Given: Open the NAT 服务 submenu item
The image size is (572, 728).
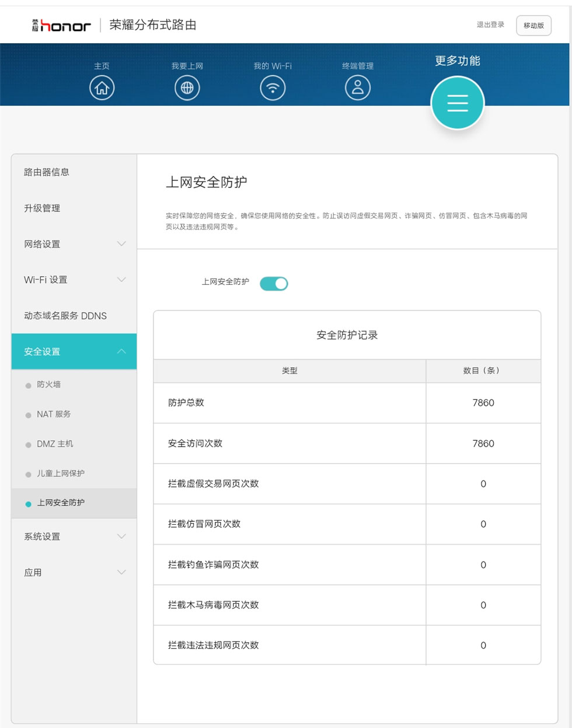Looking at the screenshot, I should point(54,414).
